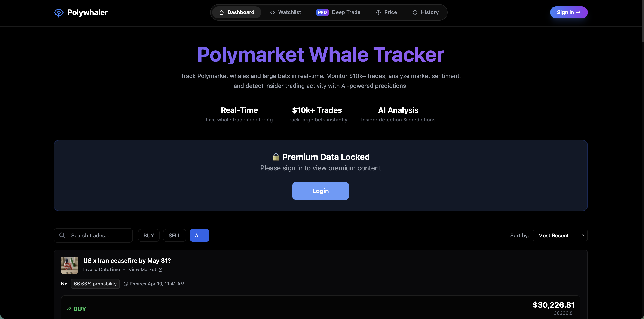The width and height of the screenshot is (644, 319).
Task: Click the Sort by dropdown chevron arrow
Action: (x=584, y=235)
